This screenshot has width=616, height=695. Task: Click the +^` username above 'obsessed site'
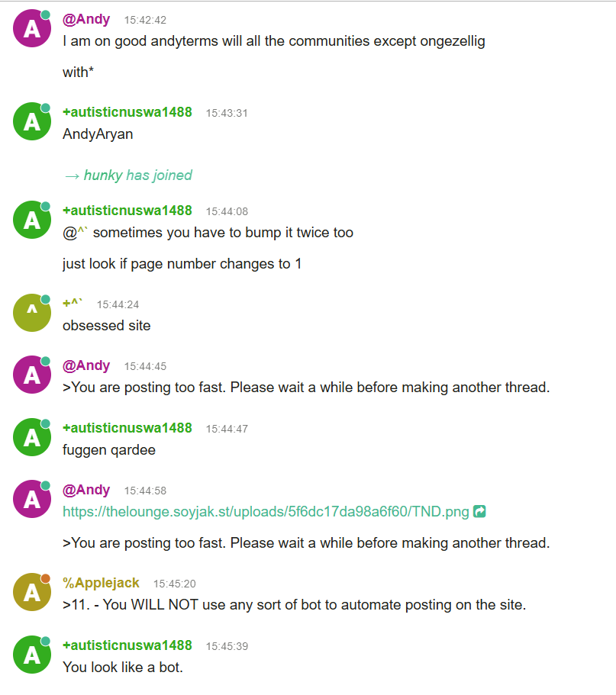(x=73, y=303)
